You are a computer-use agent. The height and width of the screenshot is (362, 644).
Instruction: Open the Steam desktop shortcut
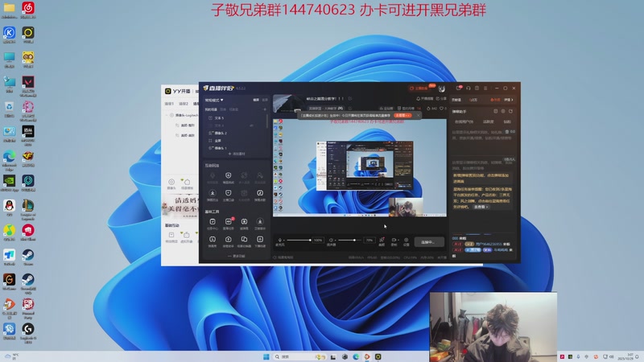[x=28, y=255]
